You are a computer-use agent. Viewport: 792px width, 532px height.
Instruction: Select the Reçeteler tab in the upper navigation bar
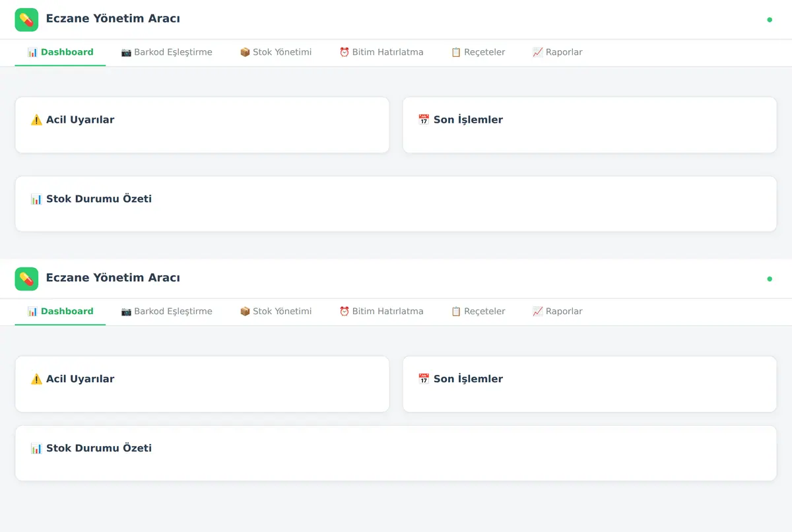(478, 52)
